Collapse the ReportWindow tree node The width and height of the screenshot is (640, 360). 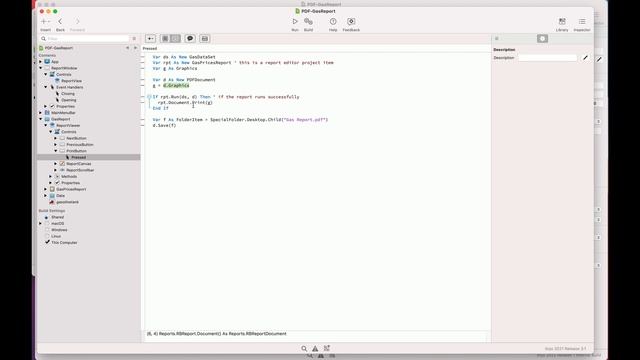(40, 68)
